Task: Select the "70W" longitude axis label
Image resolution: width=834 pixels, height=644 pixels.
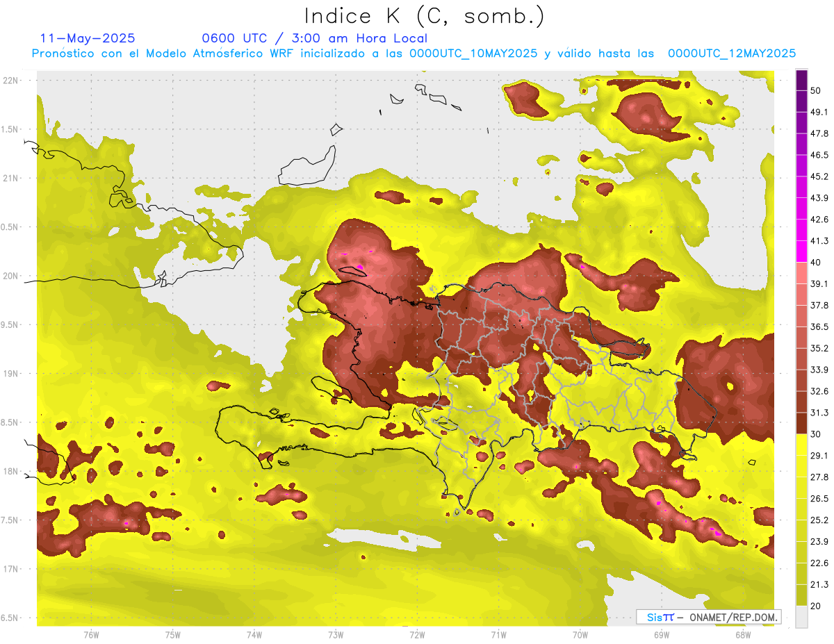Action: click(580, 635)
